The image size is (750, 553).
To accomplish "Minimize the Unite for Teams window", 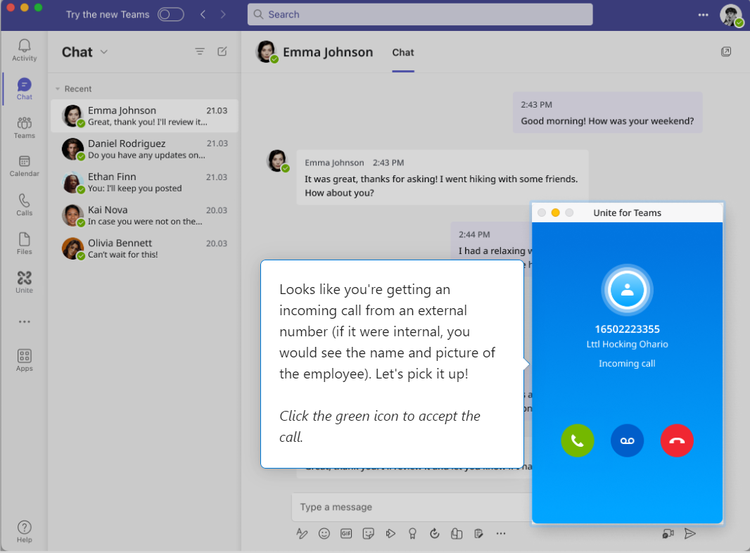I will tap(555, 212).
